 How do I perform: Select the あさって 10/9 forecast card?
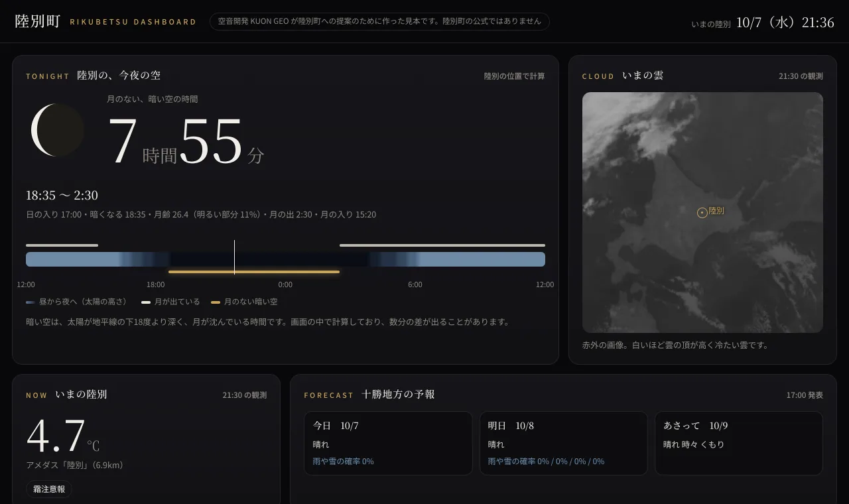(x=739, y=443)
